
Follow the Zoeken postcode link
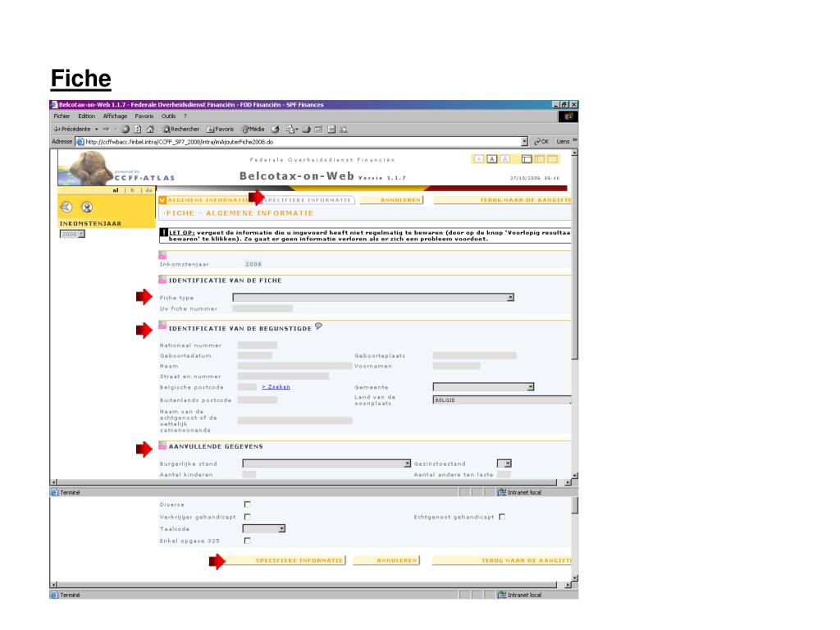(x=276, y=387)
